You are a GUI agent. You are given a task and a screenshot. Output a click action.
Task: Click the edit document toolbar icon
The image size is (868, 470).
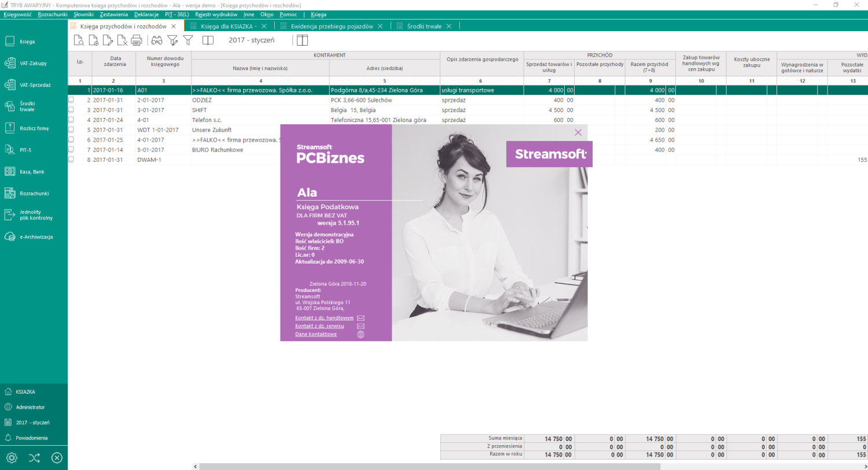[108, 40]
